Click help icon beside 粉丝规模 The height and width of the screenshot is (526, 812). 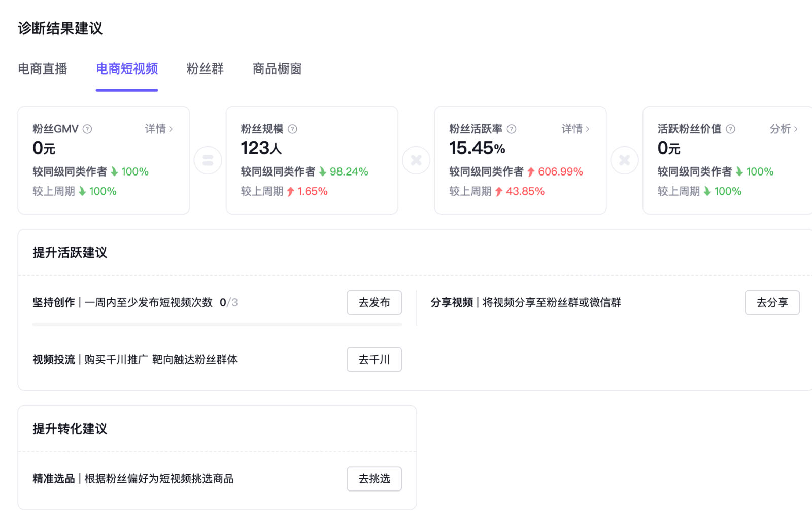pyautogui.click(x=292, y=129)
